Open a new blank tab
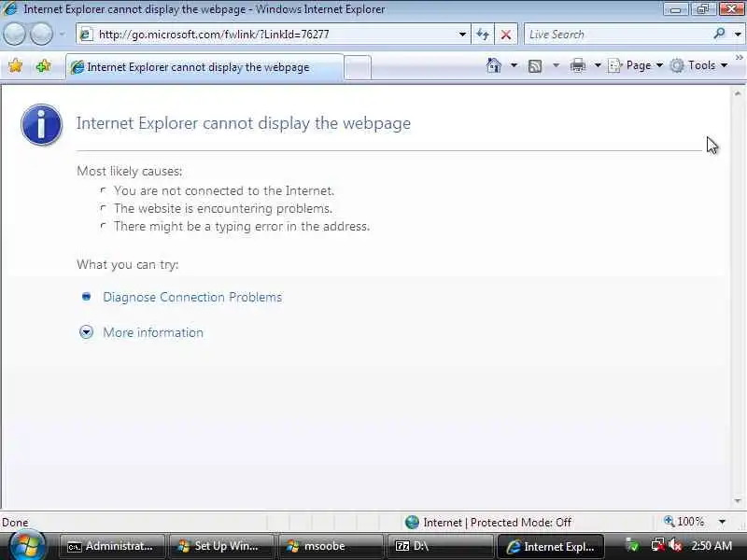Image resolution: width=747 pixels, height=560 pixels. point(358,67)
